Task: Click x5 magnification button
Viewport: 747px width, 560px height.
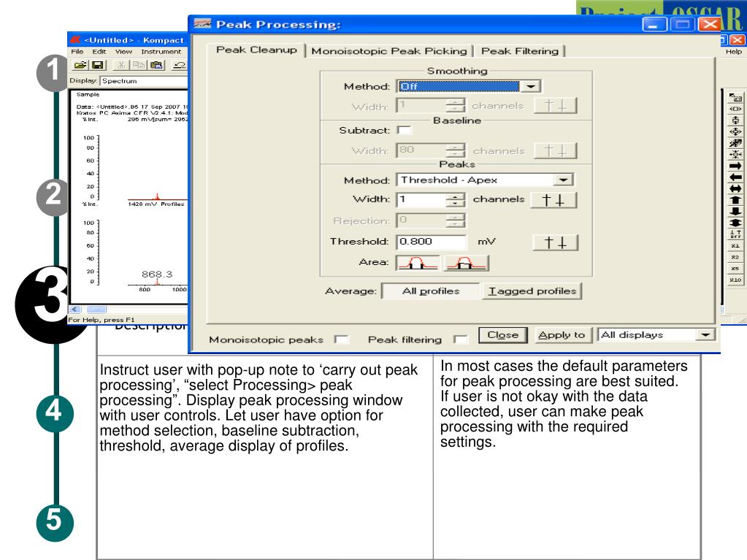Action: pos(735,269)
